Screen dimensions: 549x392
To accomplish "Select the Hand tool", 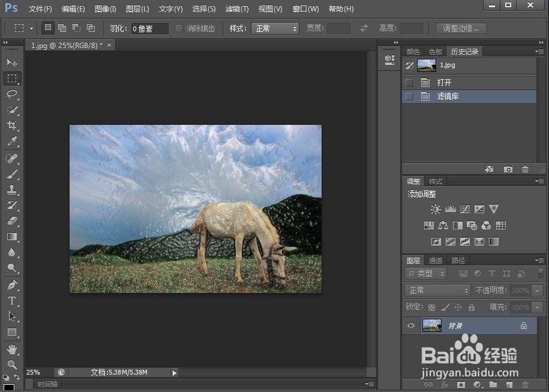I will (x=12, y=349).
